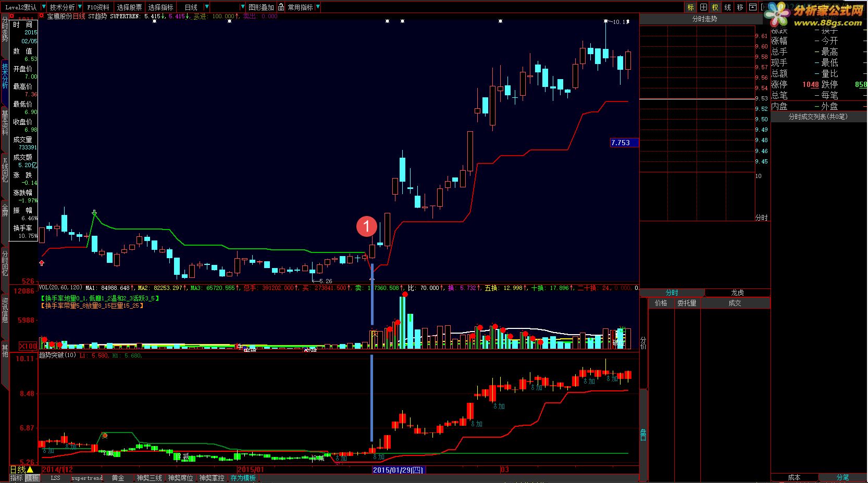This screenshot has width=868, height=483.
Task: Click the 分时 label under the mini chart
Action: click(x=762, y=218)
